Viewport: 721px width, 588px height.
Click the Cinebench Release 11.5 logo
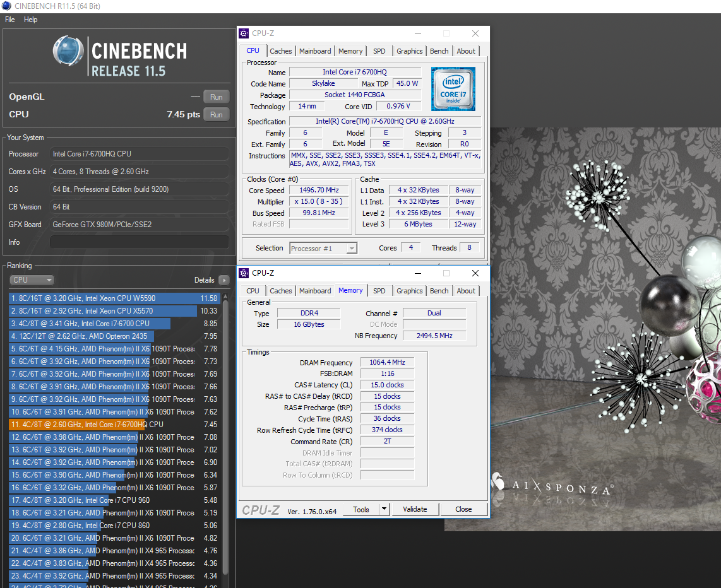[120, 57]
